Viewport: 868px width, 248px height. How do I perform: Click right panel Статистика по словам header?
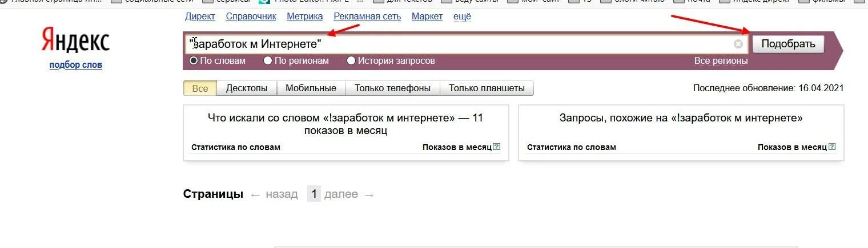pyautogui.click(x=572, y=147)
